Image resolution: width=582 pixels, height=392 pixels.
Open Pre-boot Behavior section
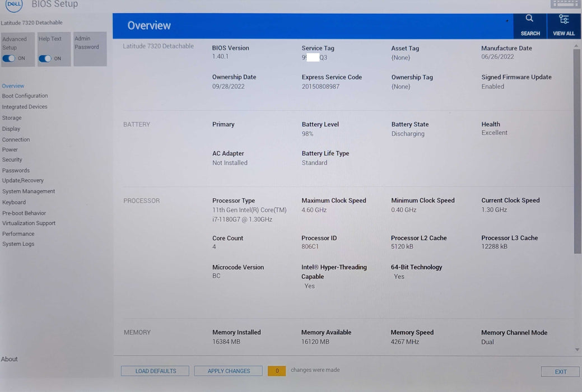pos(24,213)
